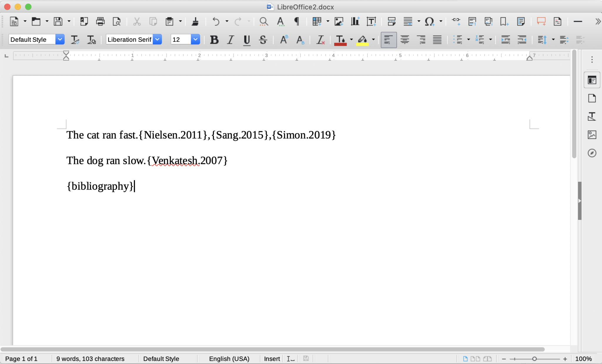Image resolution: width=602 pixels, height=364 pixels.
Task: Open the font size 12 dropdown
Action: tap(195, 40)
